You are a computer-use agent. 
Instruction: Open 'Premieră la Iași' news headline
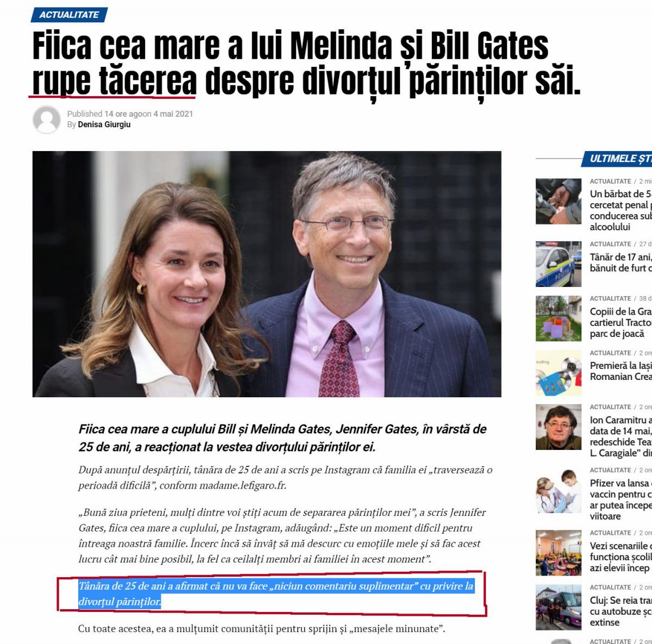pyautogui.click(x=621, y=371)
